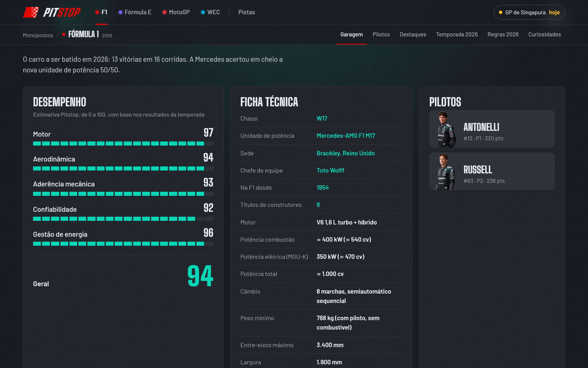Click the Confiabilidade rating bar
This screenshot has width=588, height=368.
point(123,219)
